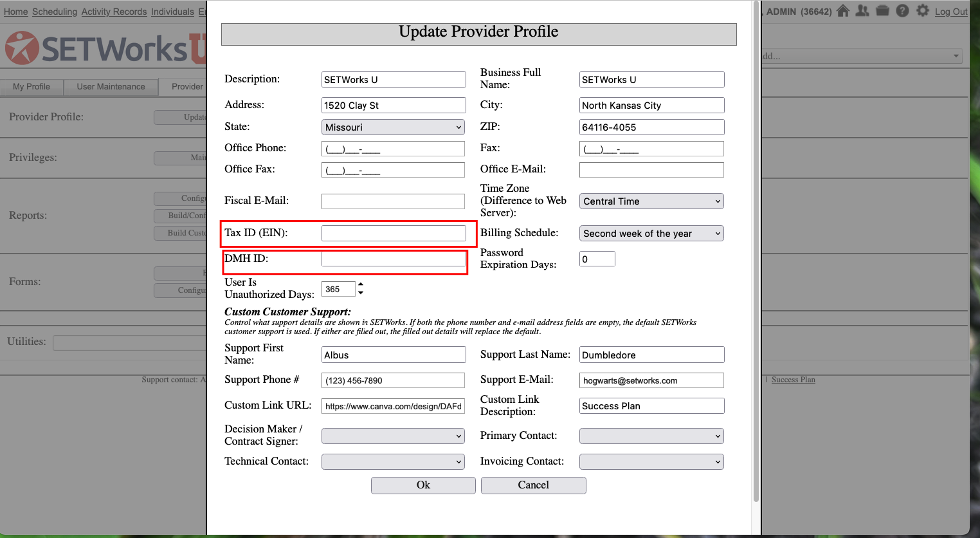This screenshot has width=980, height=538.
Task: Expand the Time Zone dropdown
Action: pyautogui.click(x=651, y=201)
